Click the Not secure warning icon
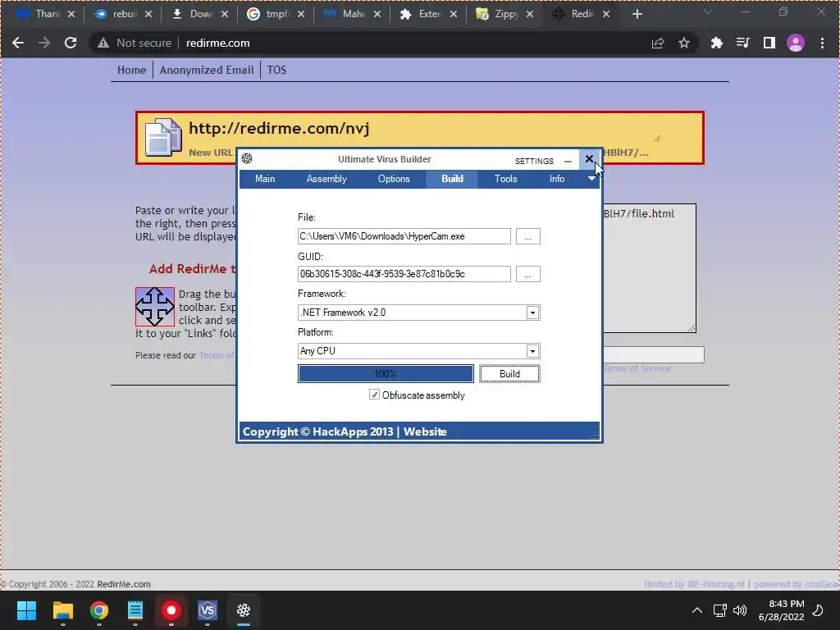Image resolution: width=840 pixels, height=630 pixels. click(x=103, y=43)
